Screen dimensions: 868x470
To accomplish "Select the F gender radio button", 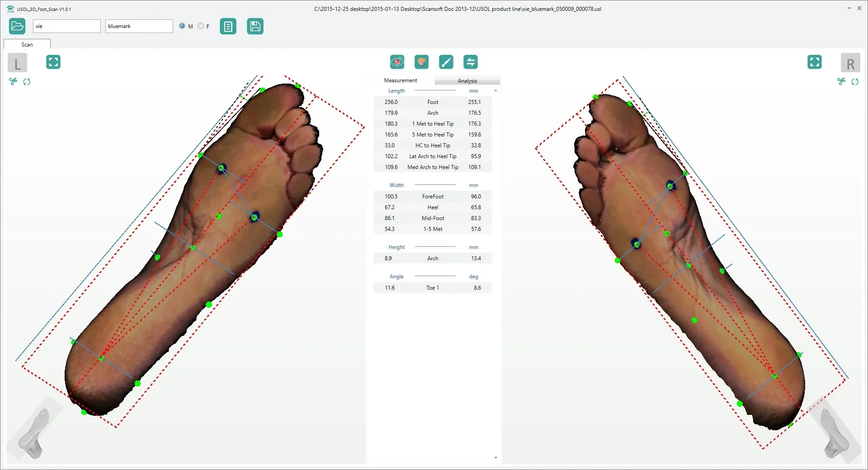I will pyautogui.click(x=201, y=26).
